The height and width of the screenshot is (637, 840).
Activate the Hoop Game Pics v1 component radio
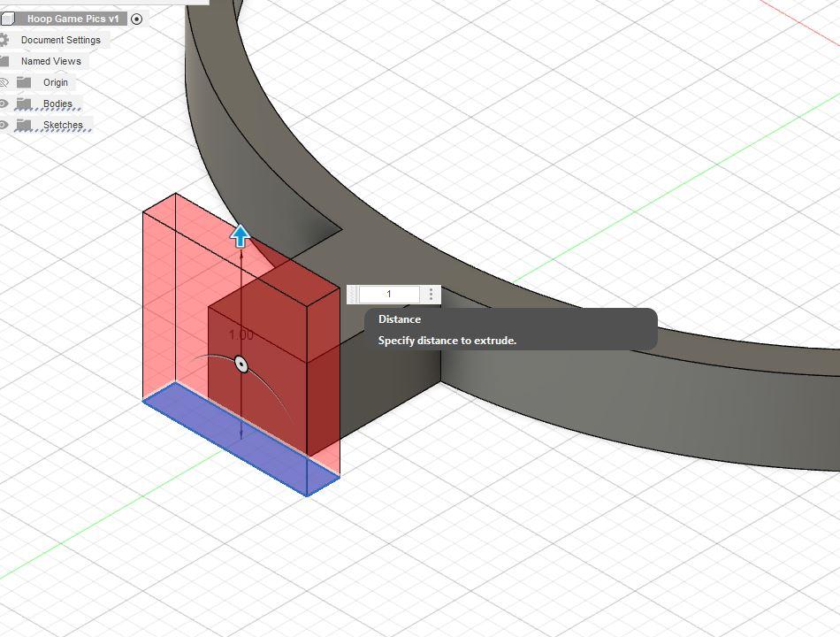click(x=135, y=19)
